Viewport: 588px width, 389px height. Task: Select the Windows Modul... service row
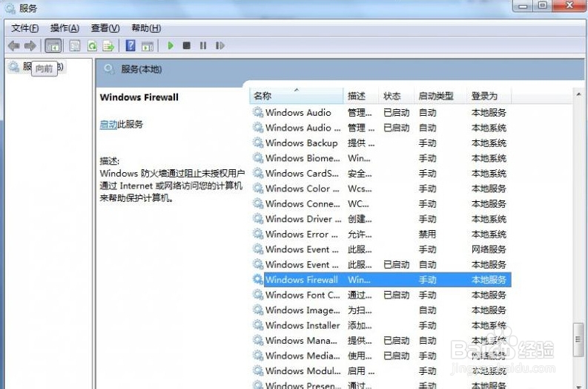[380, 371]
